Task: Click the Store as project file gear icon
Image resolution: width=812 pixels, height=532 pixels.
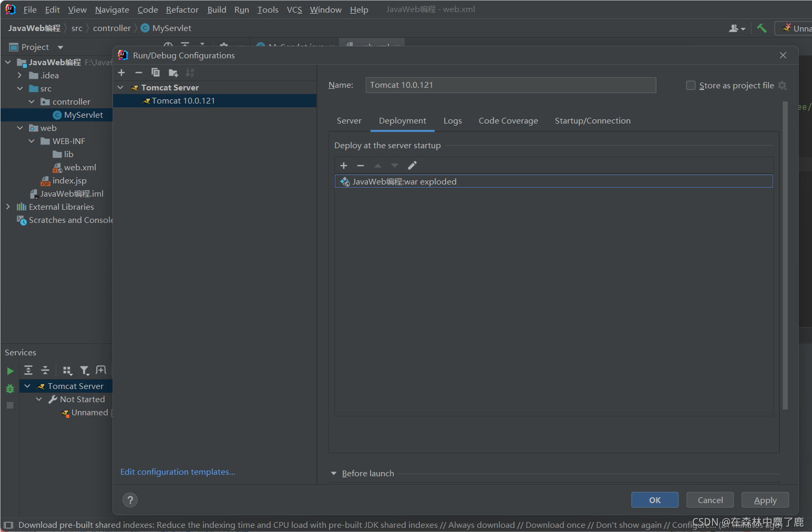Action: (782, 85)
